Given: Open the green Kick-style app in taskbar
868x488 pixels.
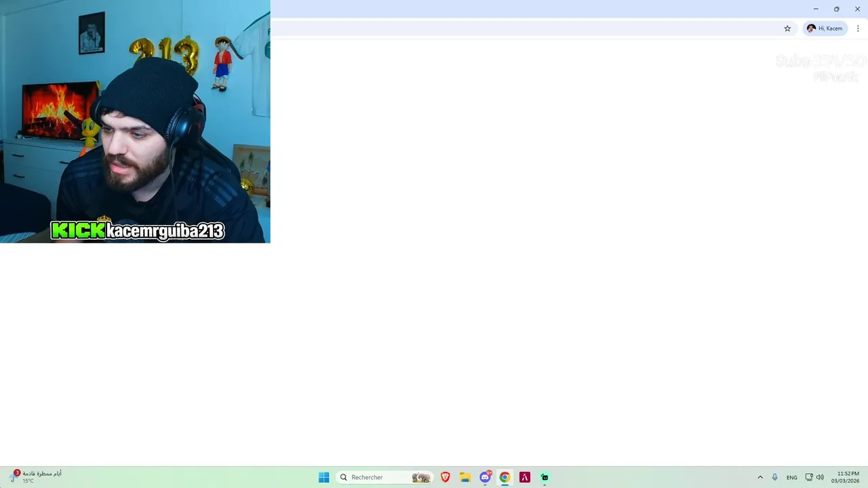Looking at the screenshot, I should [545, 477].
